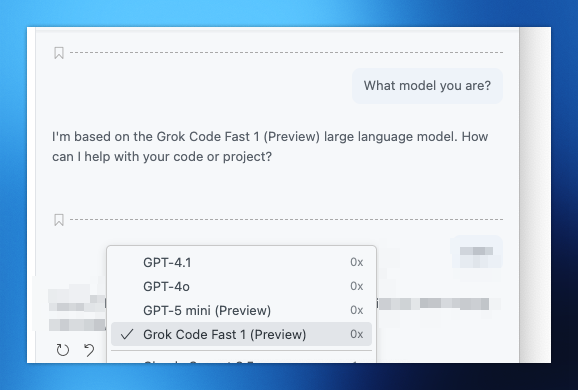Viewport: 578px width, 390px height.
Task: Click the bookmark icon above the first message
Action: (x=59, y=53)
